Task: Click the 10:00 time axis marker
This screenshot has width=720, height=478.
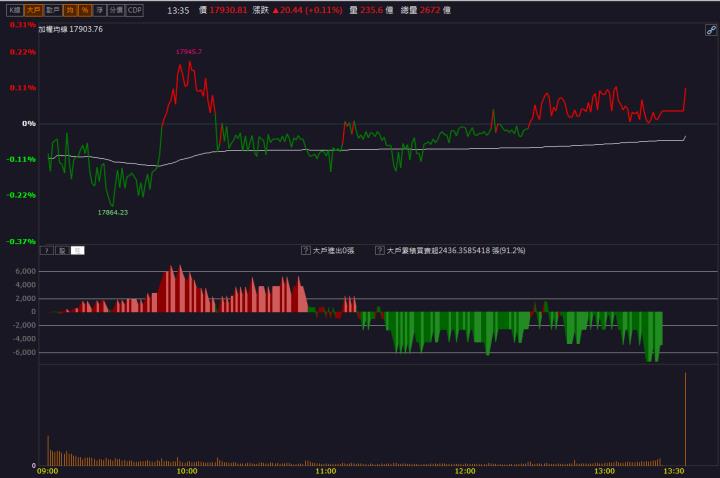Action: point(187,471)
